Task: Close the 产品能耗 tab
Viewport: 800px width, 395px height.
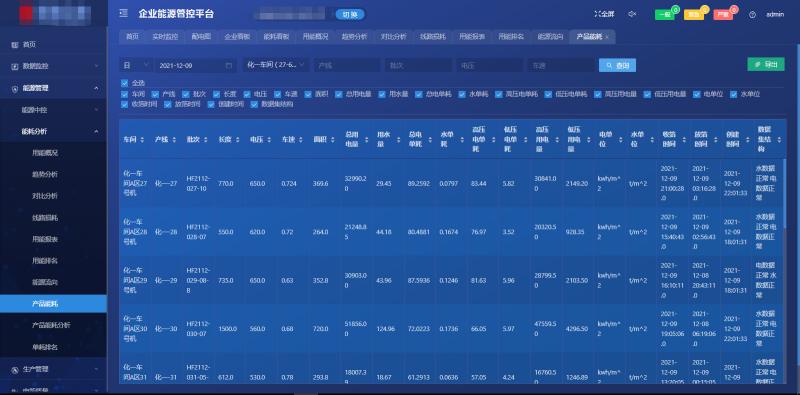Action: [x=607, y=37]
